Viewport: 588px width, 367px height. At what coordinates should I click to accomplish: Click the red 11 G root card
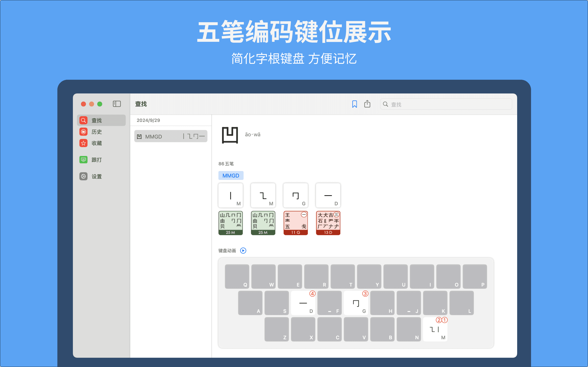(295, 223)
